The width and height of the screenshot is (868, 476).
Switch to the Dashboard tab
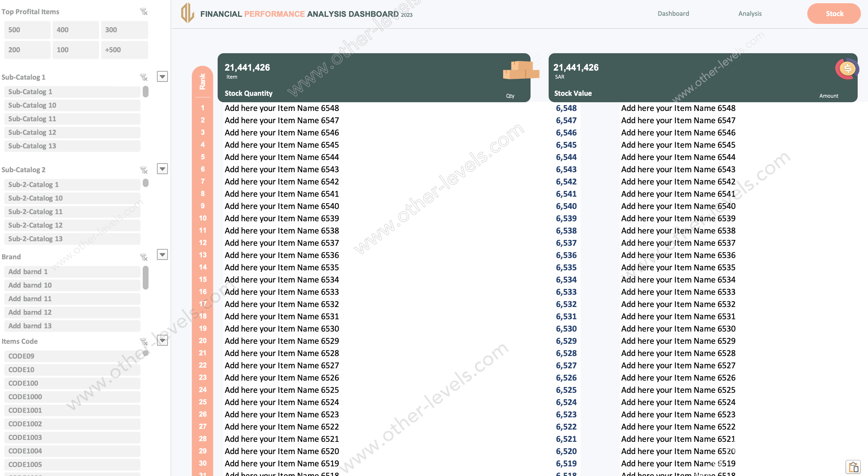(674, 14)
